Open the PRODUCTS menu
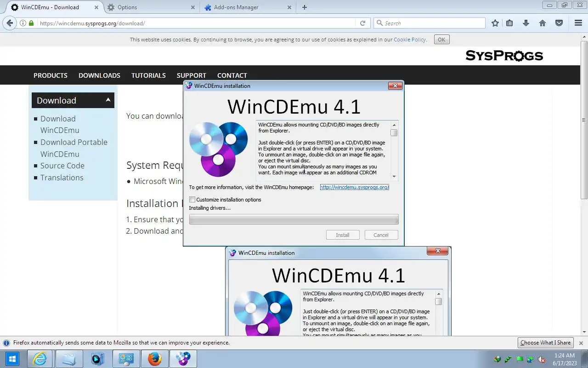Screen dimensions: 588x368 coord(51,75)
